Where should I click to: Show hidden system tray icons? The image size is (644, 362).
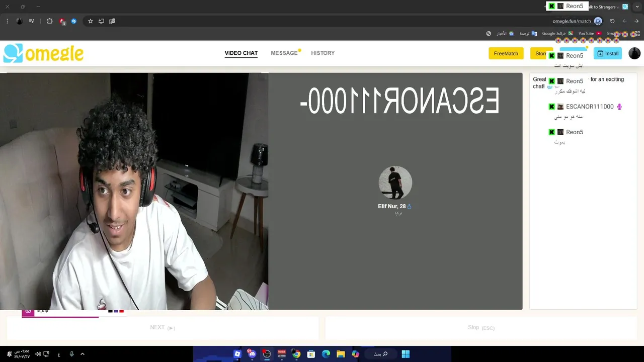point(83,354)
